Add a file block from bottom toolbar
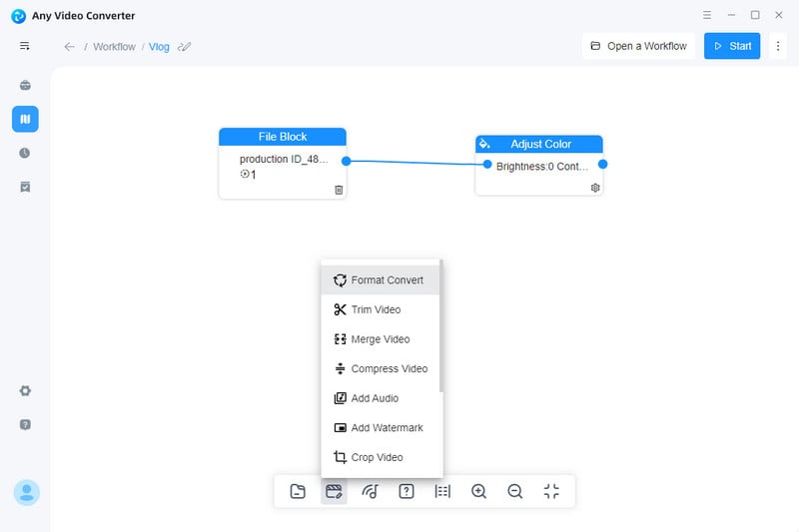Image resolution: width=799 pixels, height=532 pixels. point(298,491)
